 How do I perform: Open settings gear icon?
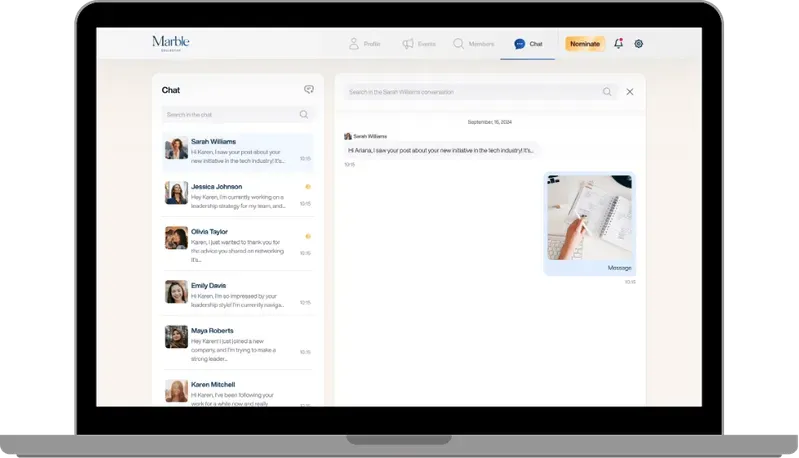[x=638, y=44]
